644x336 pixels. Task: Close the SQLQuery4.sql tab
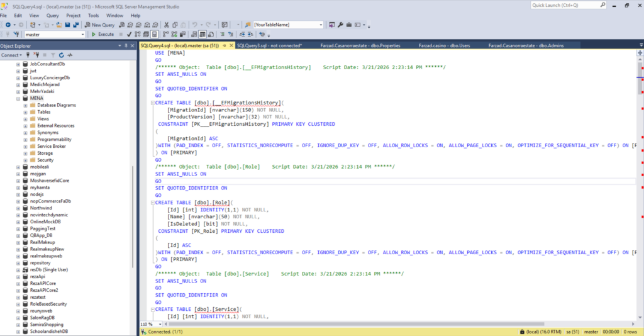click(231, 45)
